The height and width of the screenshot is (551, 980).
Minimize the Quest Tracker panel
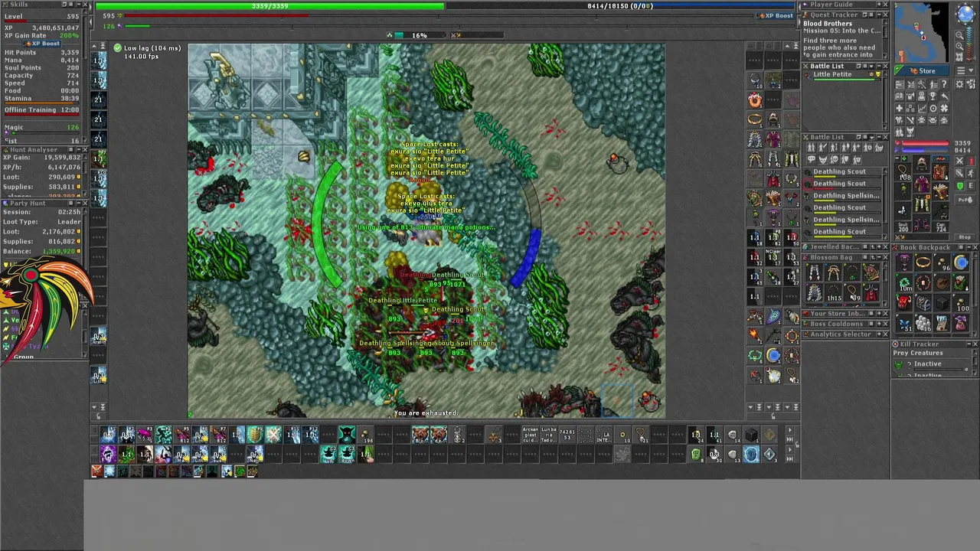click(879, 15)
